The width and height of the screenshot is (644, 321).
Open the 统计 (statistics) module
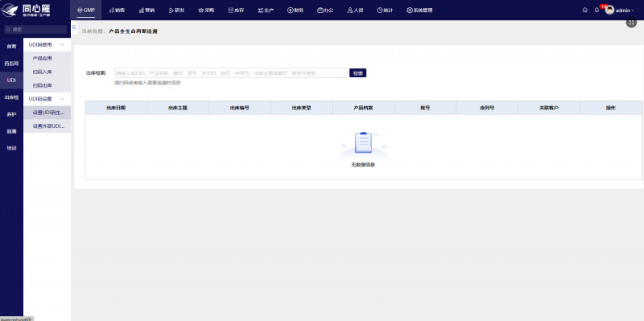385,10
